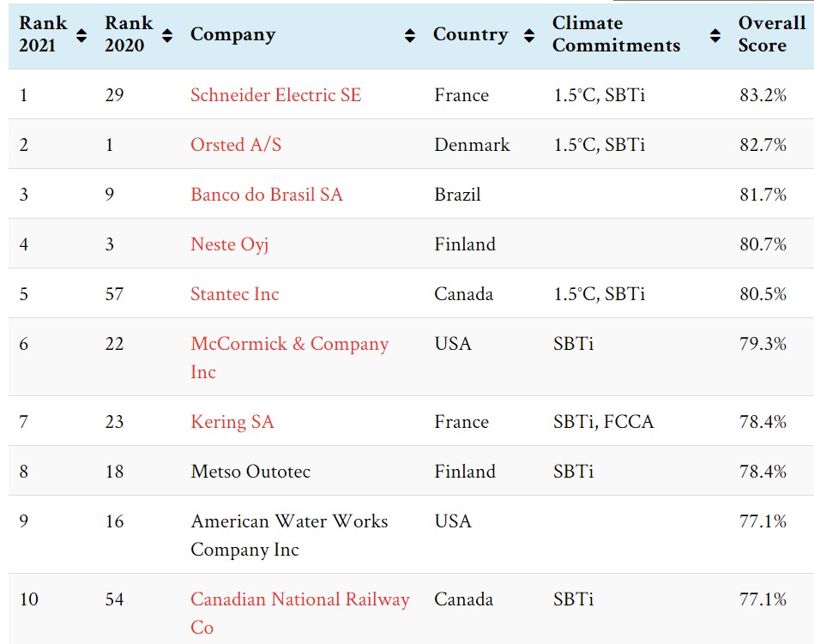Sort by Climate Commitments arrows icon
Image resolution: width=814 pixels, height=644 pixels.
(x=715, y=35)
